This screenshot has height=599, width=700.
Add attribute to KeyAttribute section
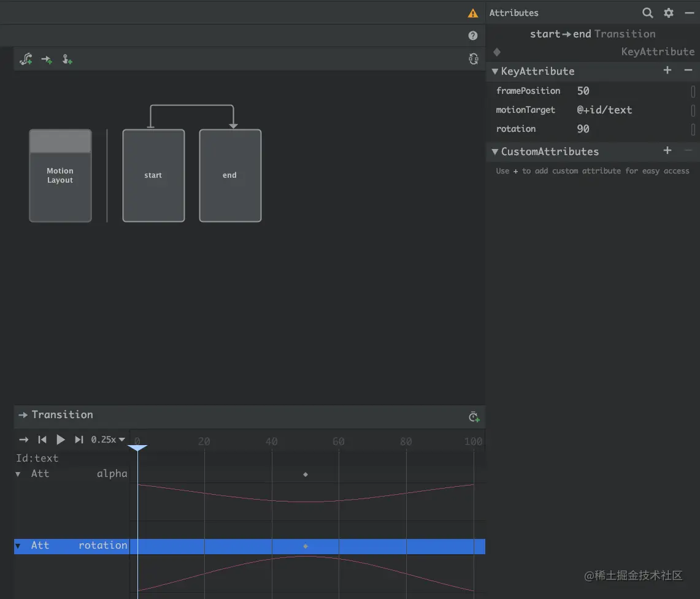click(667, 71)
